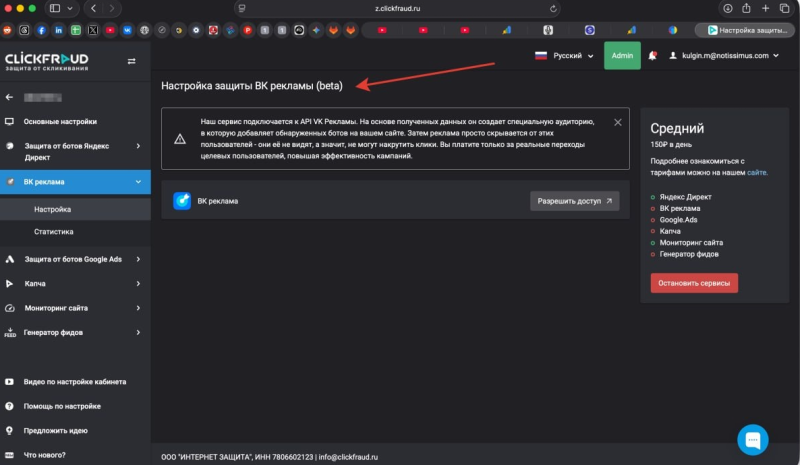The height and width of the screenshot is (465, 800).
Task: Open the support chat bubble
Action: [753, 439]
